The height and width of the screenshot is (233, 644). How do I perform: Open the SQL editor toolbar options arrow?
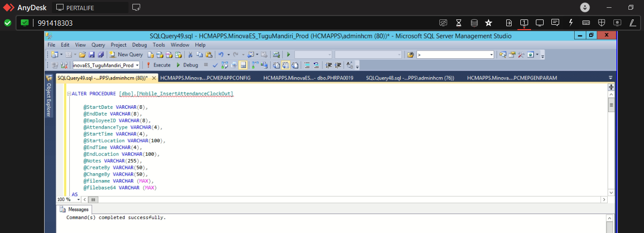click(x=357, y=66)
